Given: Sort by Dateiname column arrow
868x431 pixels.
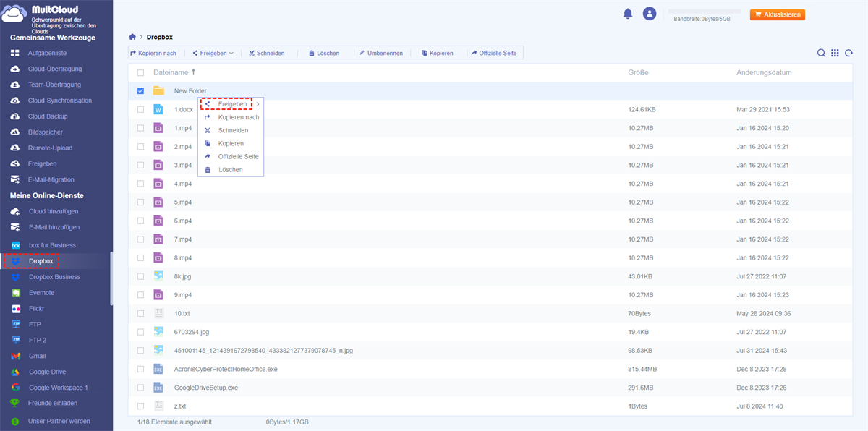Looking at the screenshot, I should 193,72.
